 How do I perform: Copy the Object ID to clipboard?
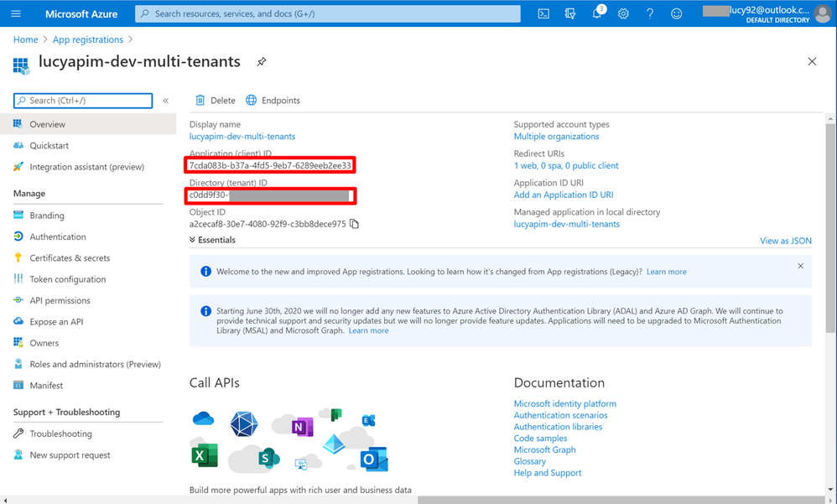click(355, 224)
